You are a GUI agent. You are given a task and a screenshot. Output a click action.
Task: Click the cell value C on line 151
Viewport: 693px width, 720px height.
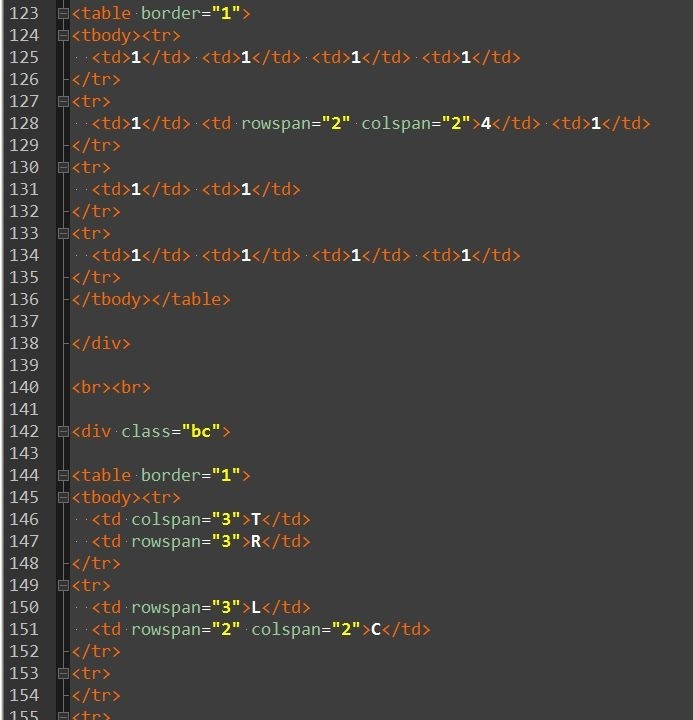point(376,630)
